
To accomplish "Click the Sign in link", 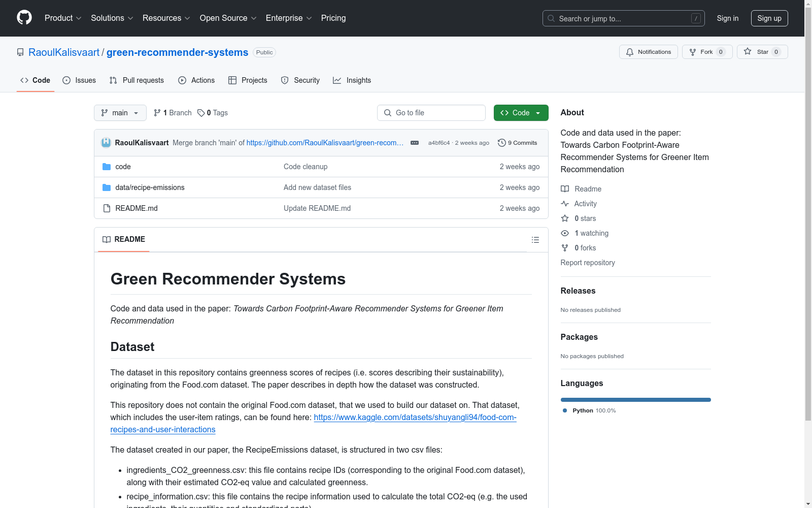I will pyautogui.click(x=728, y=18).
